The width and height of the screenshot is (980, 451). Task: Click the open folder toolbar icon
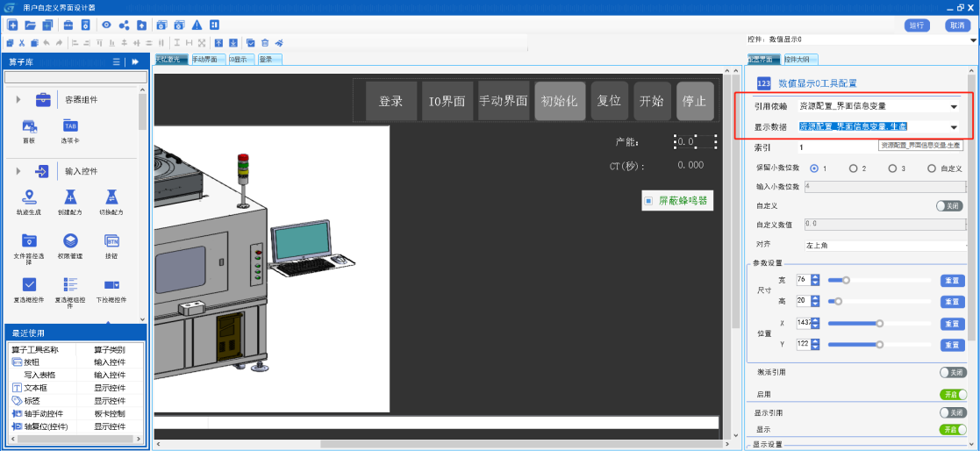pos(30,25)
